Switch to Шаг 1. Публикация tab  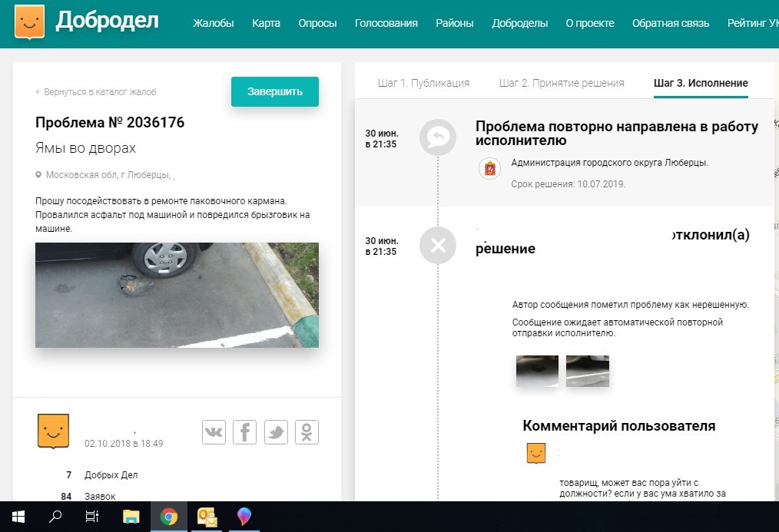pos(423,83)
